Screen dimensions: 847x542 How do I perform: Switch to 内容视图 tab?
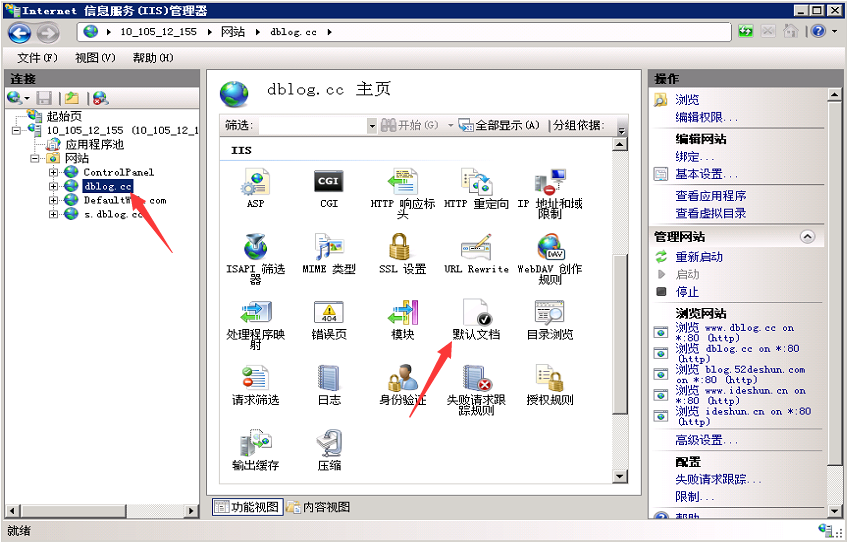pyautogui.click(x=319, y=507)
